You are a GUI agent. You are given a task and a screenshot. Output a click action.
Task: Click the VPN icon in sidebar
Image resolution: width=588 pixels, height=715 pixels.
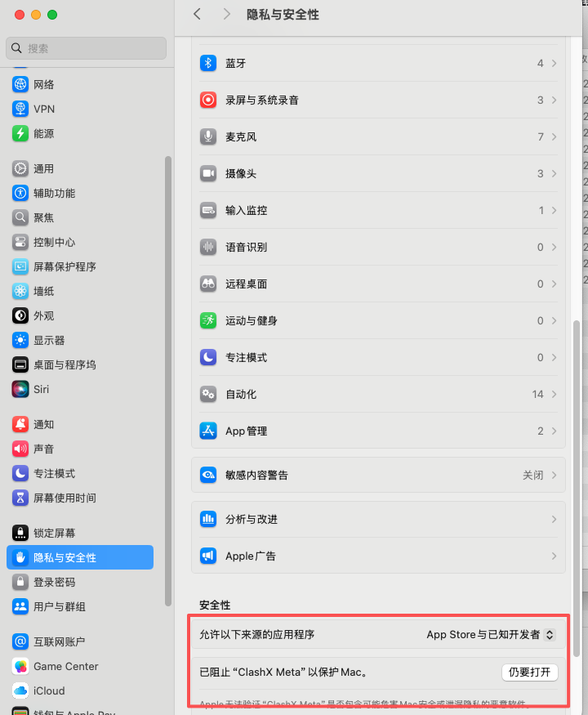click(20, 109)
